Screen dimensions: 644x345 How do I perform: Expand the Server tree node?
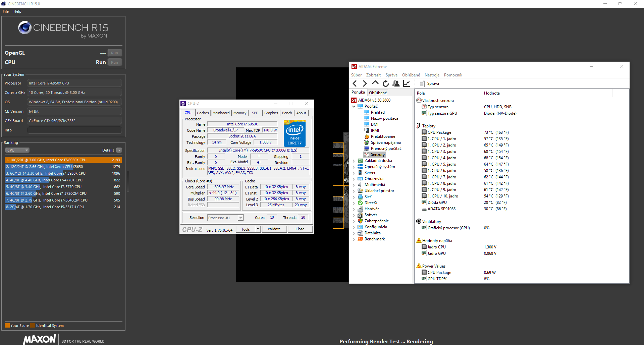point(354,173)
